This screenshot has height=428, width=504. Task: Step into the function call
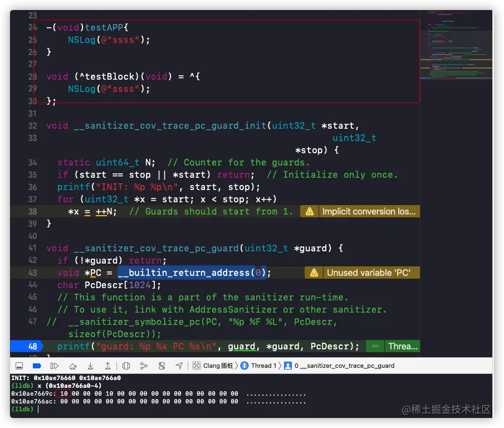tap(90, 366)
